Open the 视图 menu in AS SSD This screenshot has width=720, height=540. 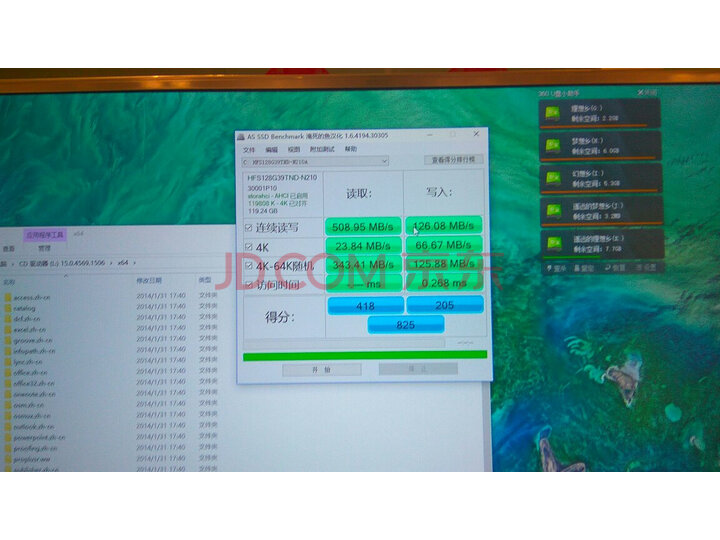point(294,149)
